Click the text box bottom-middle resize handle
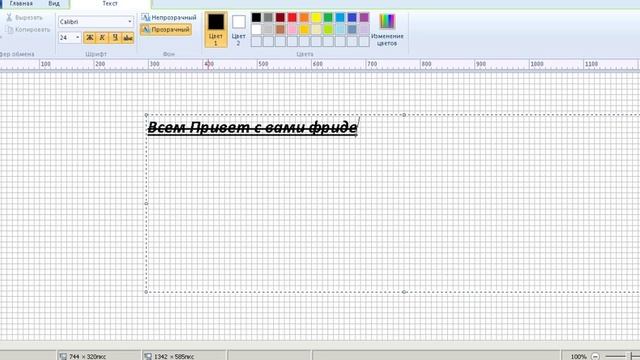Viewport: 640px width, 360px height. [404, 292]
